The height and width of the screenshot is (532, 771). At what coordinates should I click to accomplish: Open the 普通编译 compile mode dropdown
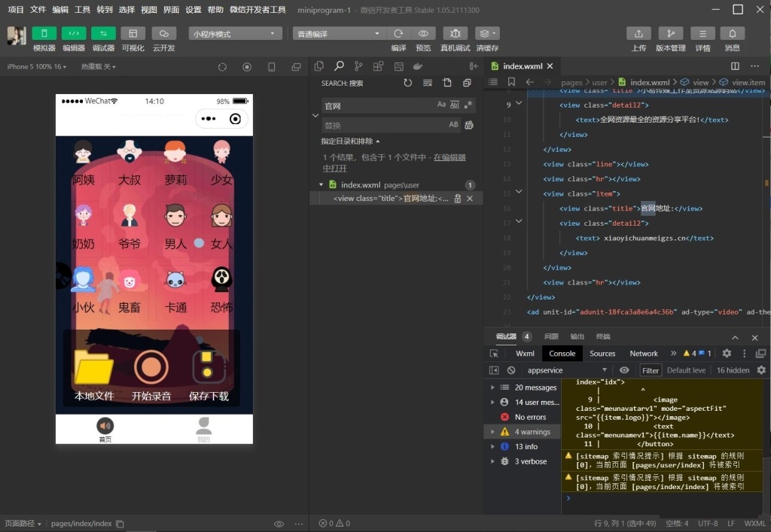338,34
